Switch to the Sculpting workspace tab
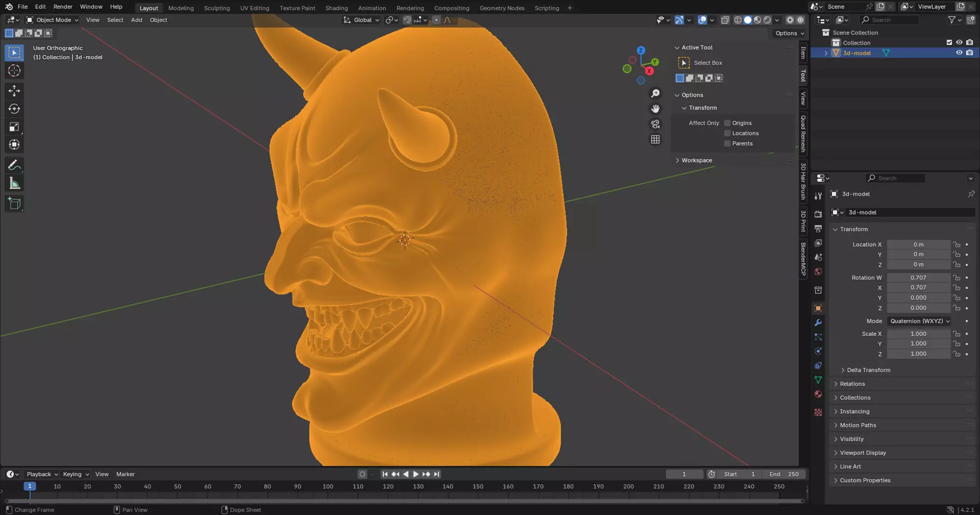Viewport: 980px width, 515px height. 217,8
